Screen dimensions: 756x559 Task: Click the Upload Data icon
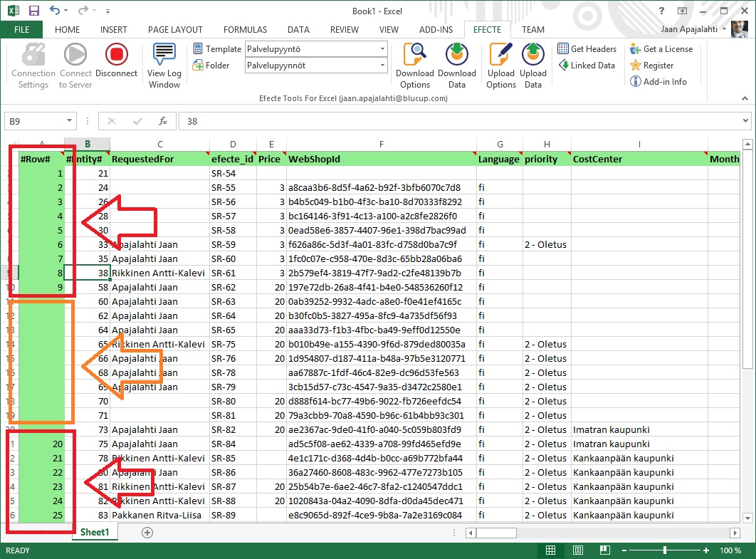(532, 54)
